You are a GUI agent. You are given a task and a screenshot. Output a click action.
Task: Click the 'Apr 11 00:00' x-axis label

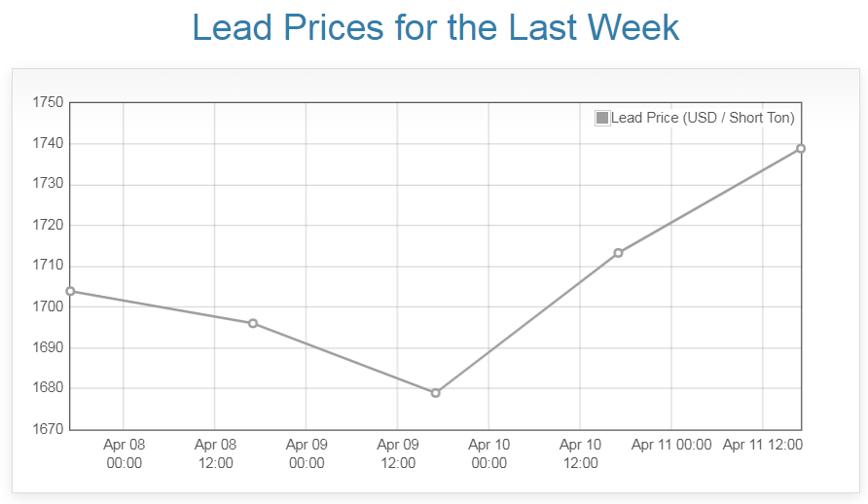tap(671, 445)
